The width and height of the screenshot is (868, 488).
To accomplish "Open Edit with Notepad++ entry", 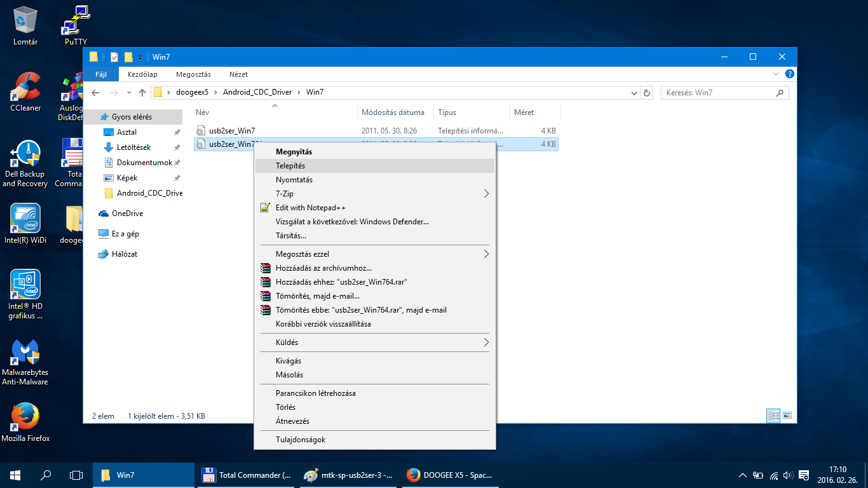I will [310, 208].
